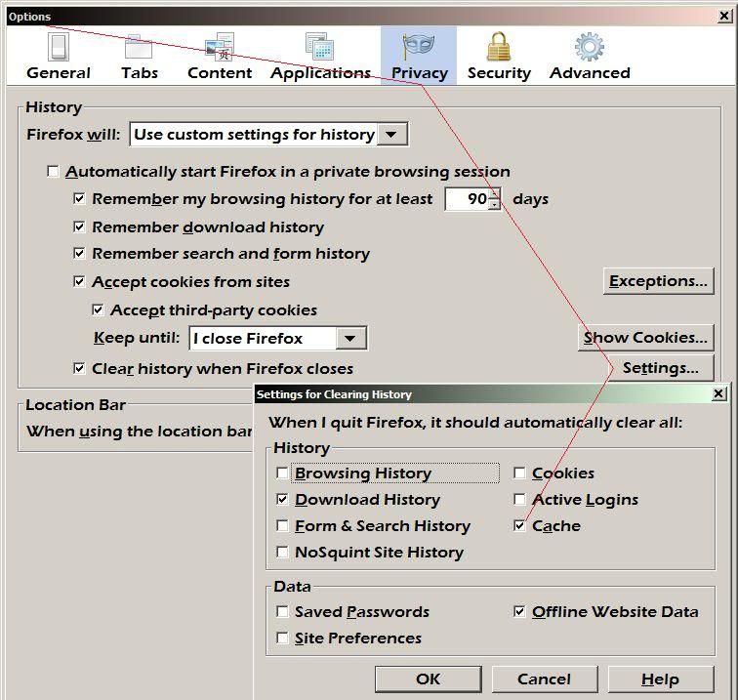Check the Cookies clearing checkbox

click(519, 473)
